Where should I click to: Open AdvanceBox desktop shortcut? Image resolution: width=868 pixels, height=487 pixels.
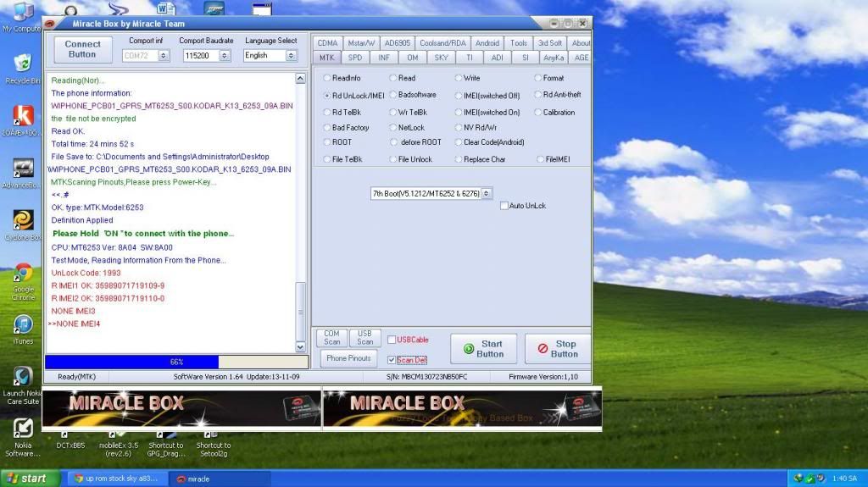[x=23, y=174]
